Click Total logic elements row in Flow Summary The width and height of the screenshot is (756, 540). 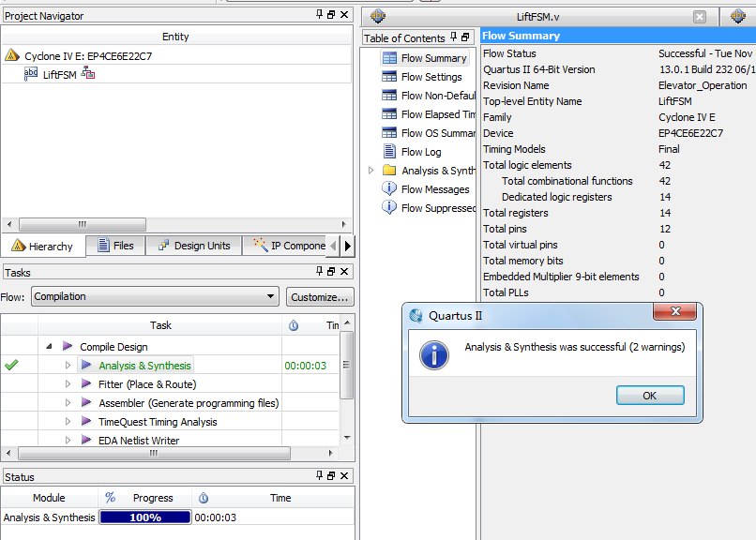pos(619,165)
